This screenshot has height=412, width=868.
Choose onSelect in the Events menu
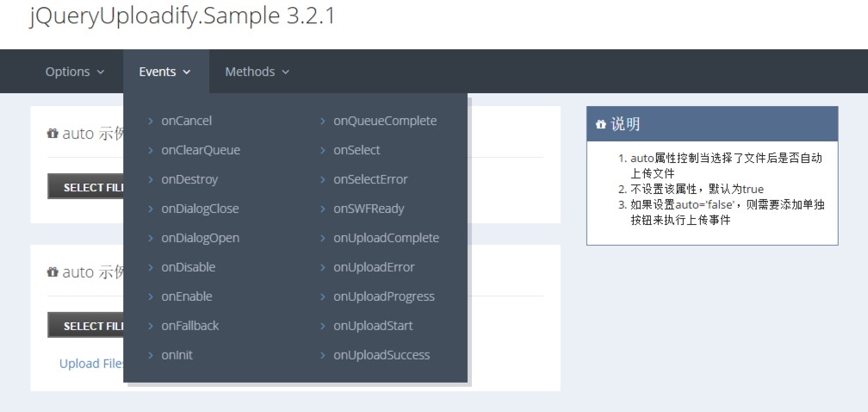pyautogui.click(x=357, y=150)
